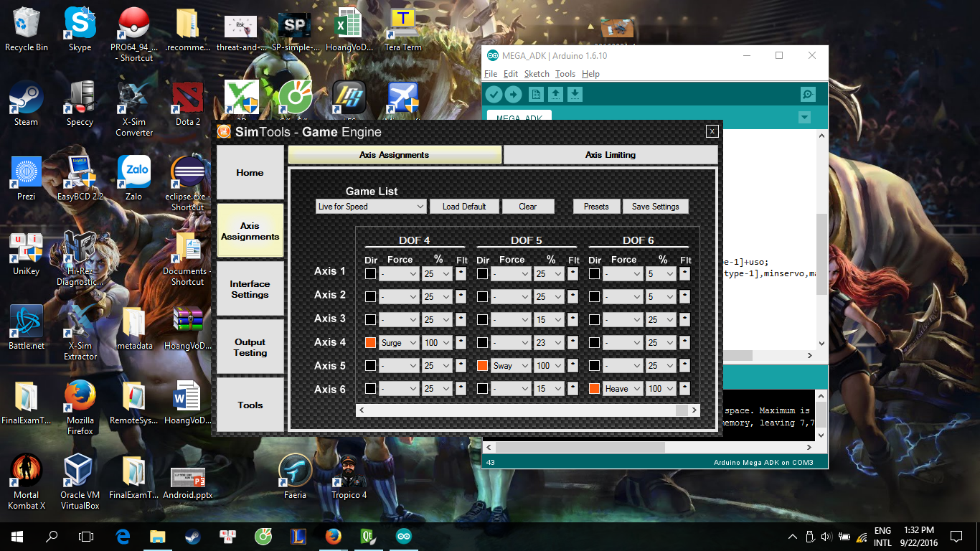Open File Explorer from the taskbar
This screenshot has width=980, height=551.
coord(158,536)
